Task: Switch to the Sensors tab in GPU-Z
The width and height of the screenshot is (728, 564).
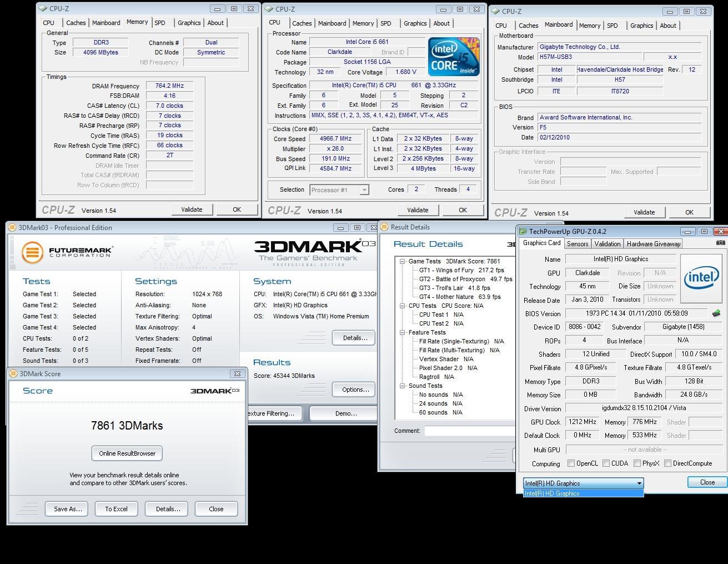Action: click(x=578, y=244)
